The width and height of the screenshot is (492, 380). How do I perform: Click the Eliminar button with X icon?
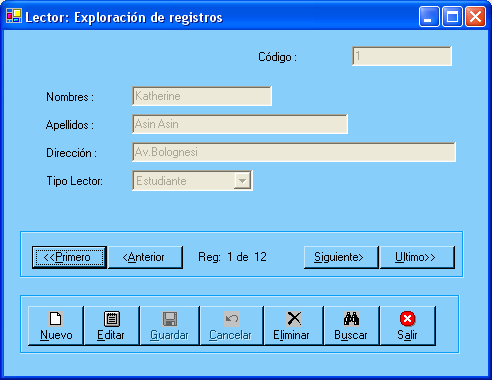294,326
